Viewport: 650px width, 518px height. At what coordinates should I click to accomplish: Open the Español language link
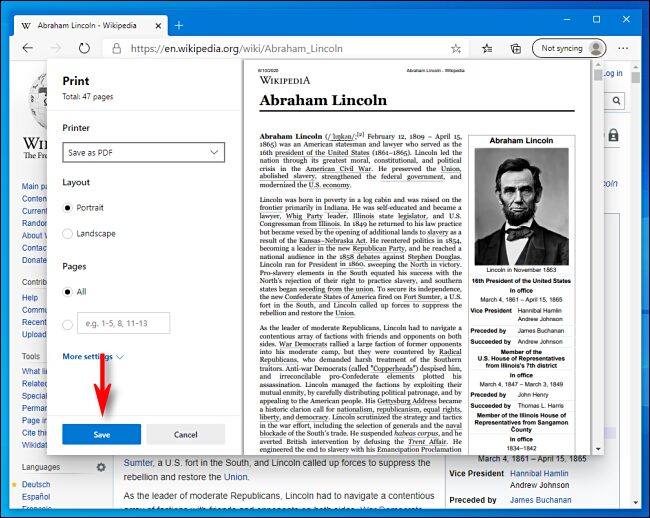tap(36, 496)
